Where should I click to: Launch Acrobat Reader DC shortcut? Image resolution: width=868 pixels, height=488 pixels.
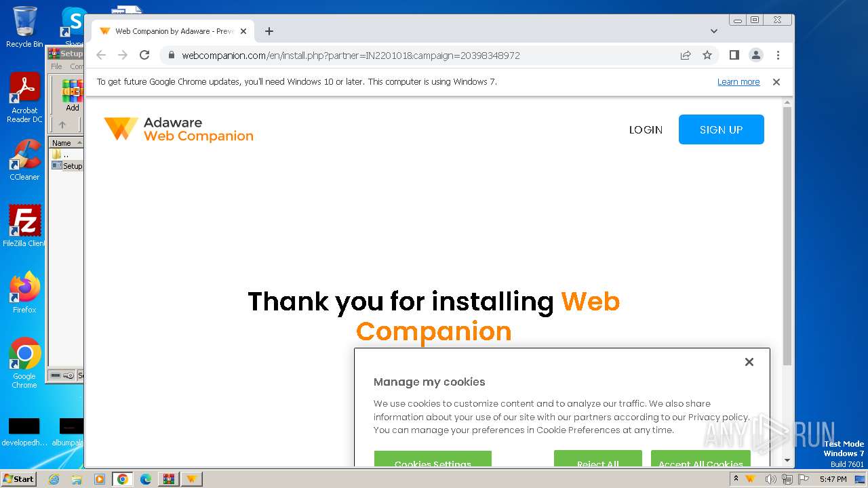tap(24, 98)
